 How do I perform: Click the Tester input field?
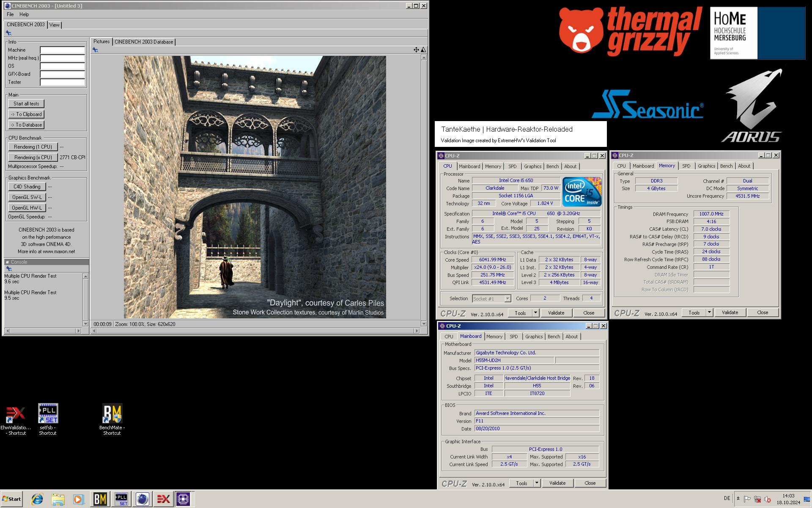pyautogui.click(x=63, y=82)
